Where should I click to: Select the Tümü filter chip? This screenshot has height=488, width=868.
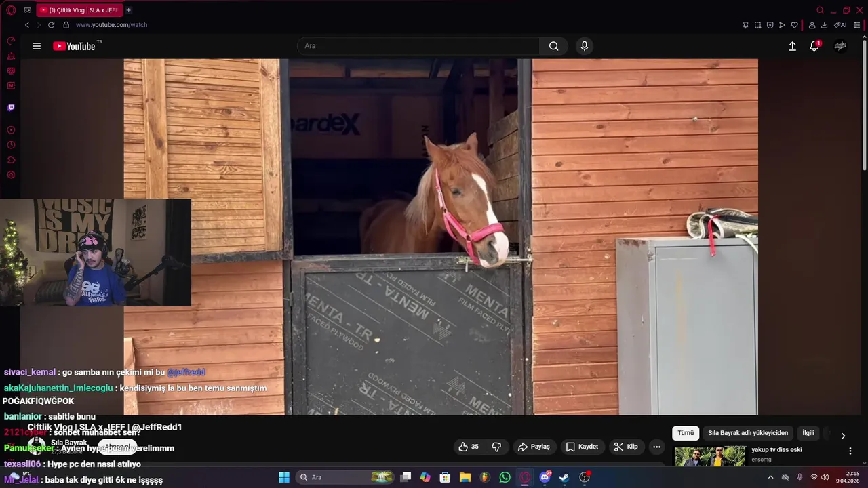tap(686, 433)
